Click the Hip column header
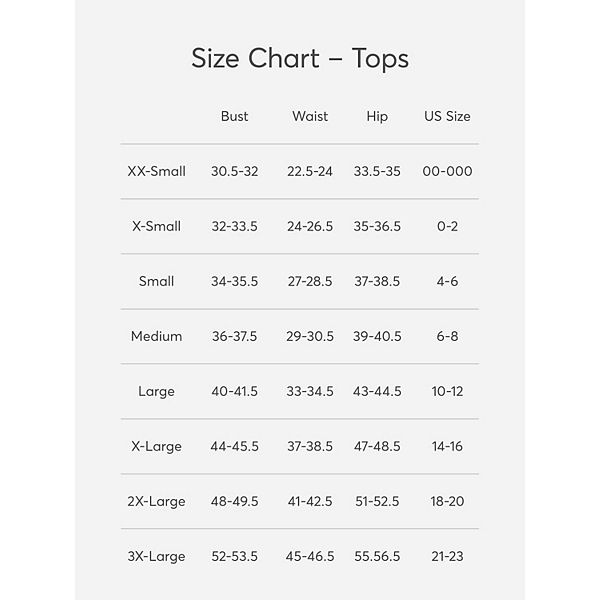This screenshot has width=600, height=600. tap(377, 117)
